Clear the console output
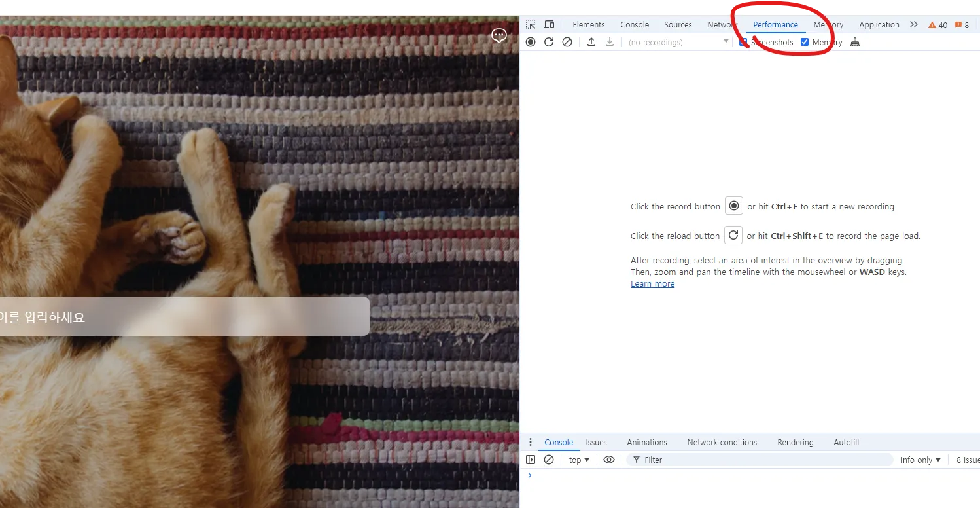Viewport: 980px width, 508px height. point(549,460)
